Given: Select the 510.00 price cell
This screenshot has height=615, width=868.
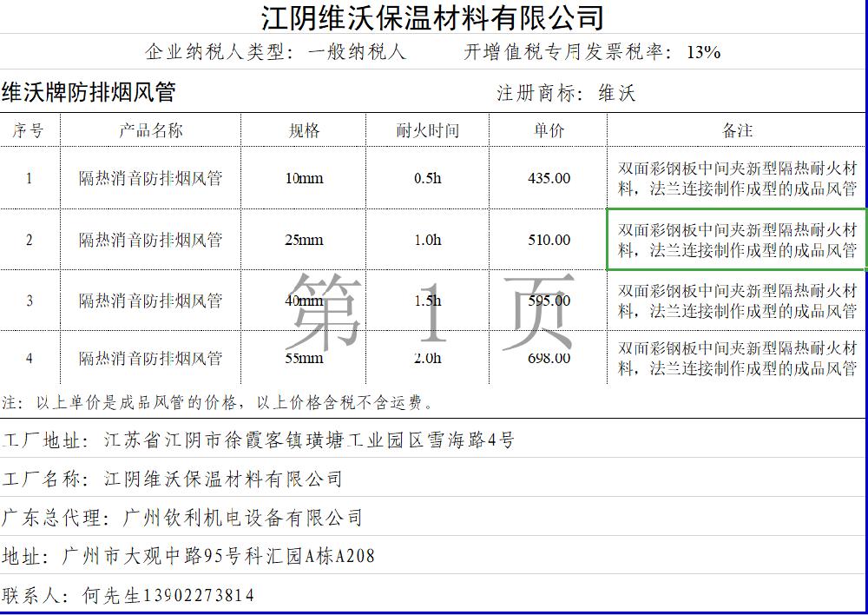Looking at the screenshot, I should pyautogui.click(x=549, y=240).
